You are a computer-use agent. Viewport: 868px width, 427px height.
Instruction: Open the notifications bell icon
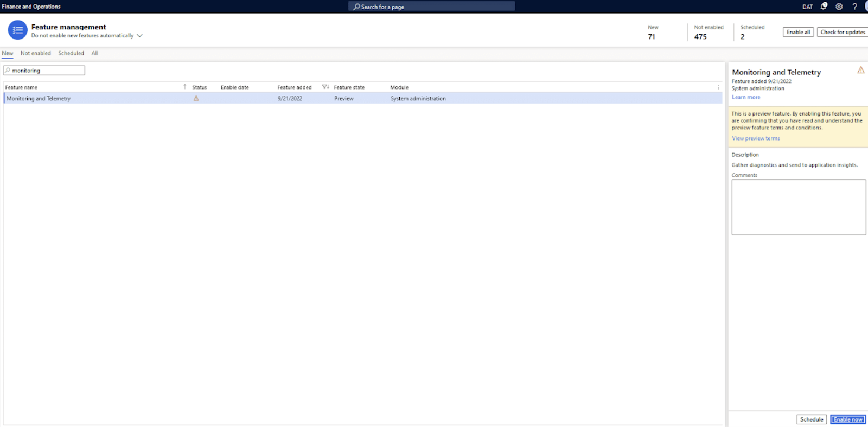[x=824, y=7]
